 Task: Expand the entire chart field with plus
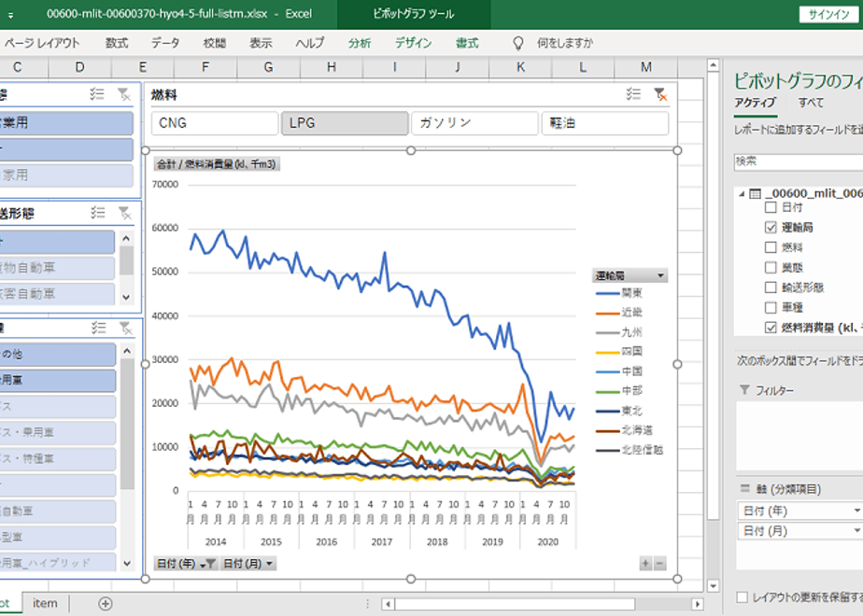tap(645, 563)
